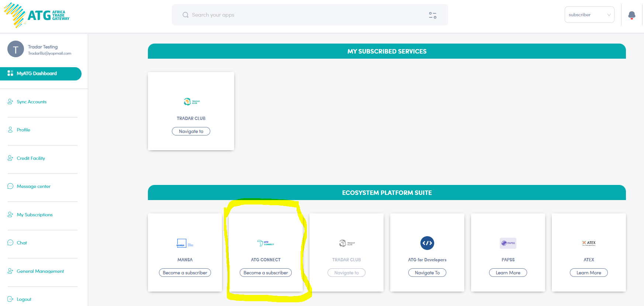Click the Tradar Testing user name
The image size is (644, 306).
click(x=43, y=47)
